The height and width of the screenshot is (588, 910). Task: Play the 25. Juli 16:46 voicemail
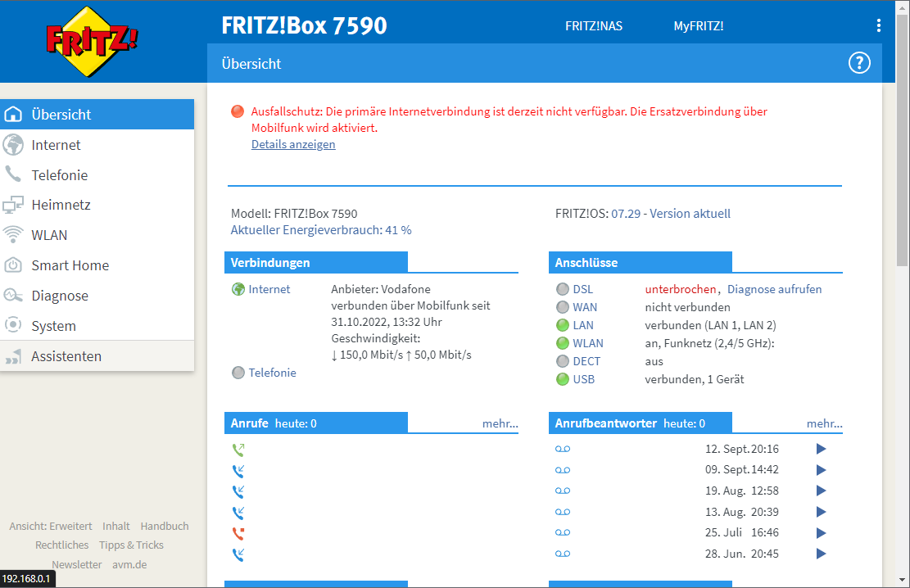[822, 533]
